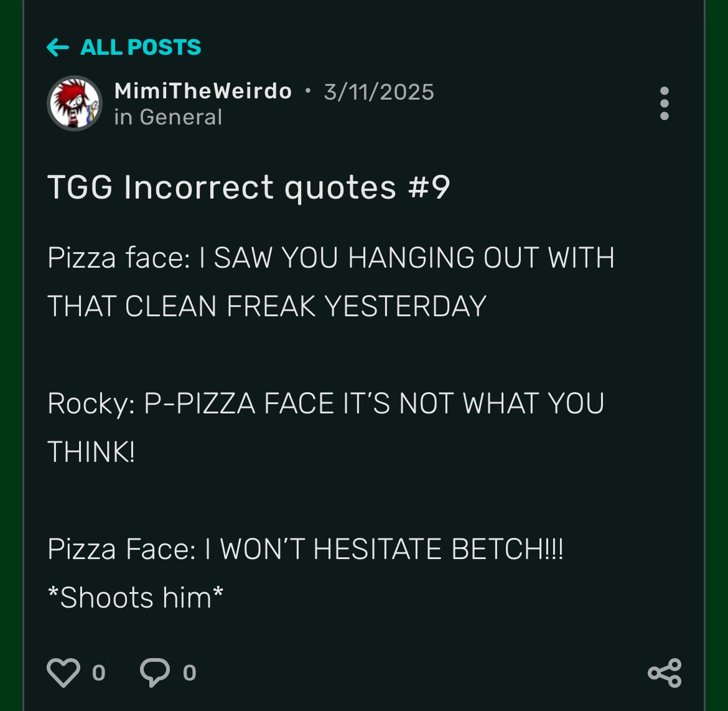Click the line starting 'Rocky: P-PIZZA FACE'
The width and height of the screenshot is (728, 711).
click(325, 403)
